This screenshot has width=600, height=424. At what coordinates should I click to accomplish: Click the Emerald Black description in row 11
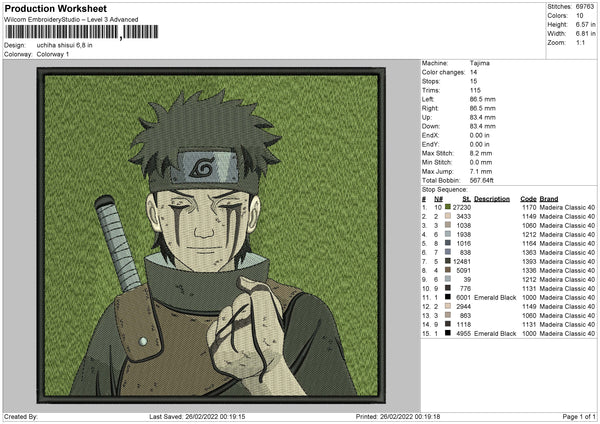pyautogui.click(x=495, y=297)
